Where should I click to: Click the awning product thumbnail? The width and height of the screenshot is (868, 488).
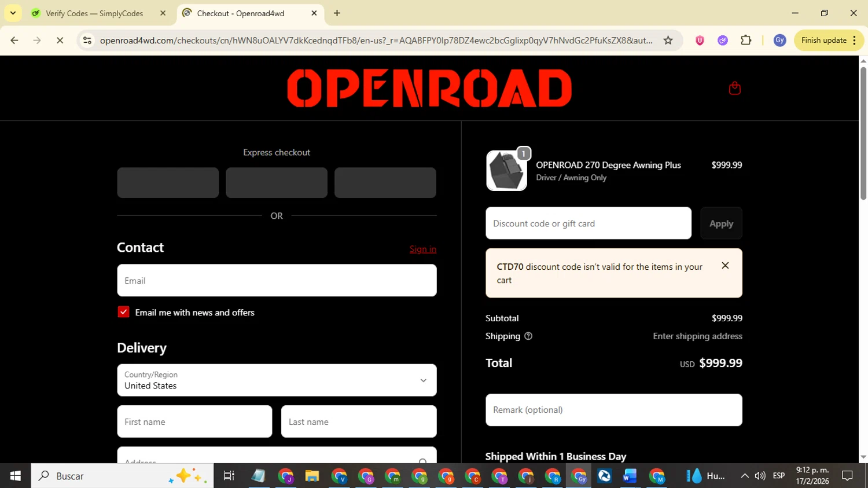pos(506,171)
